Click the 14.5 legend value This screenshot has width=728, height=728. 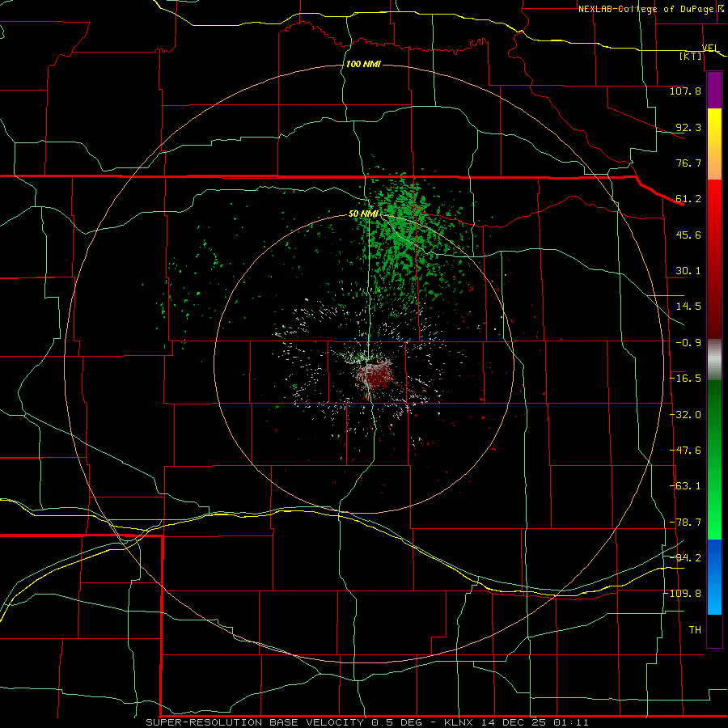point(688,307)
